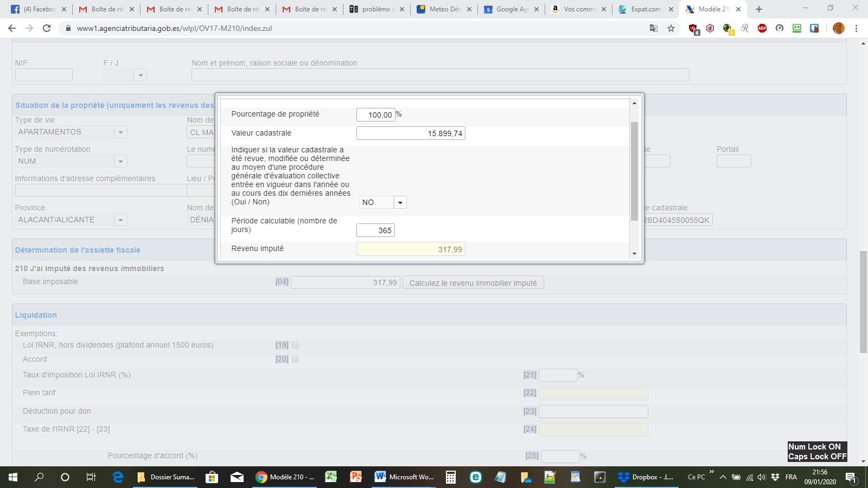This screenshot has width=868, height=488.
Task: Reload the current page
Action: point(47,28)
